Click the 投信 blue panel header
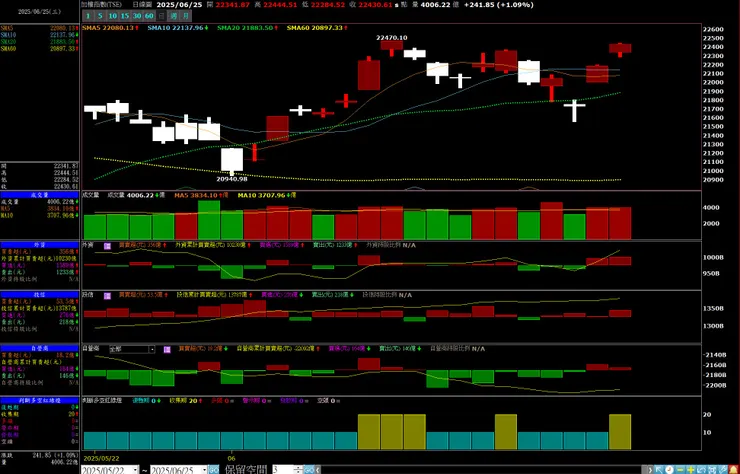 (39, 295)
